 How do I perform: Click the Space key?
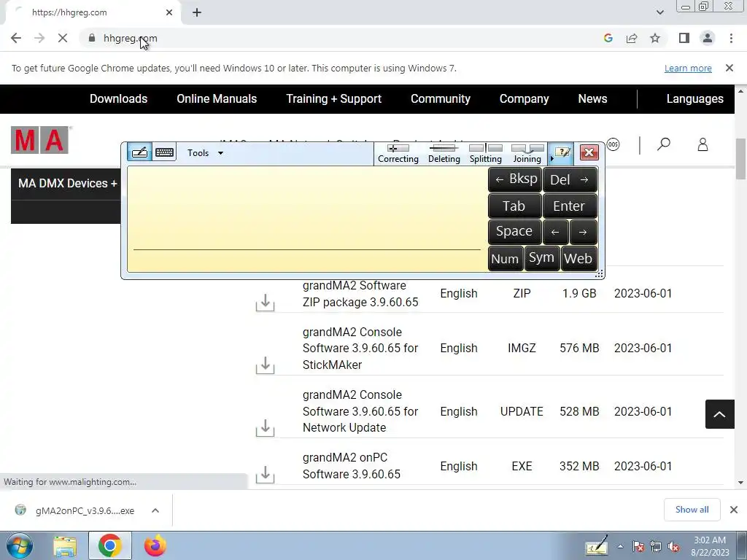[515, 231]
